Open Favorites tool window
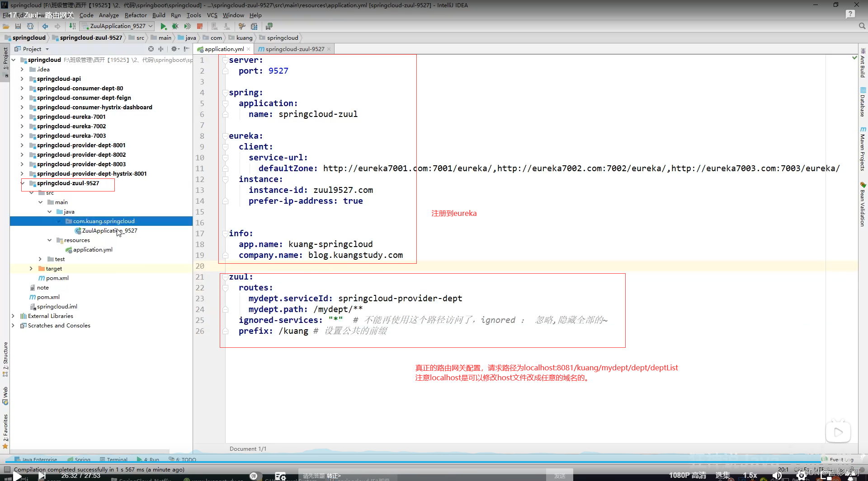868x481 pixels. (5, 431)
